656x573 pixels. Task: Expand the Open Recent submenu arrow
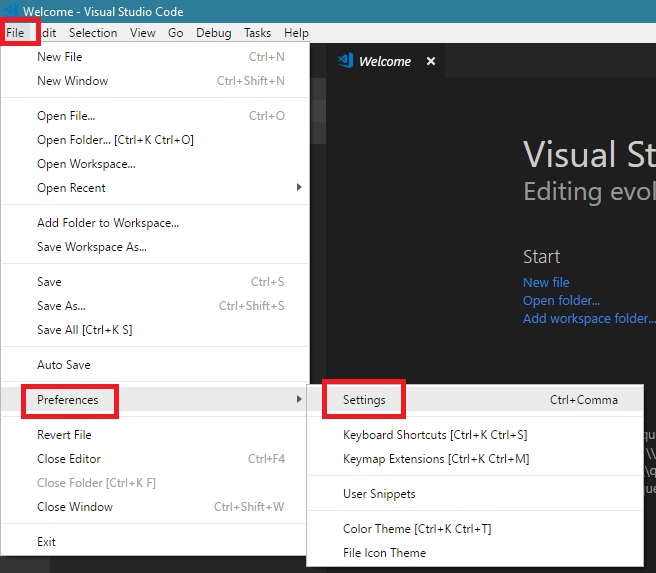(x=299, y=188)
